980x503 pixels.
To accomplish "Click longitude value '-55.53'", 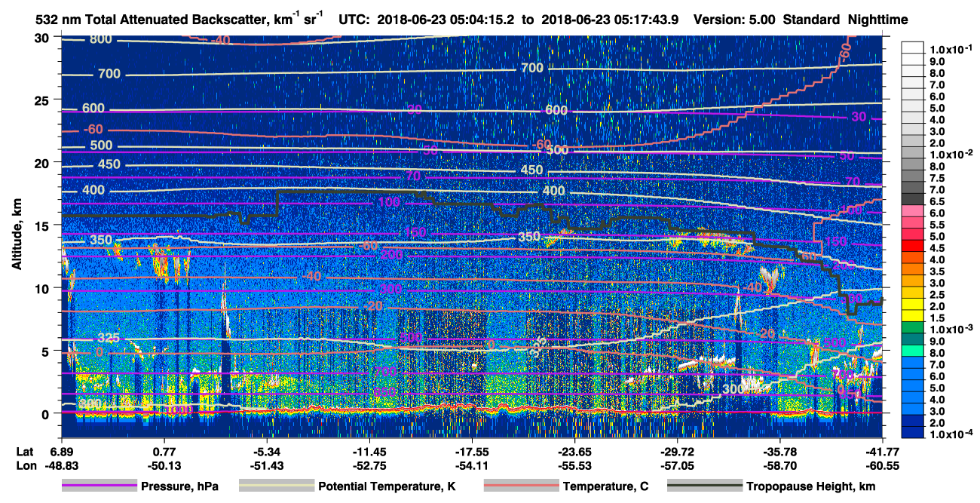I will [574, 466].
